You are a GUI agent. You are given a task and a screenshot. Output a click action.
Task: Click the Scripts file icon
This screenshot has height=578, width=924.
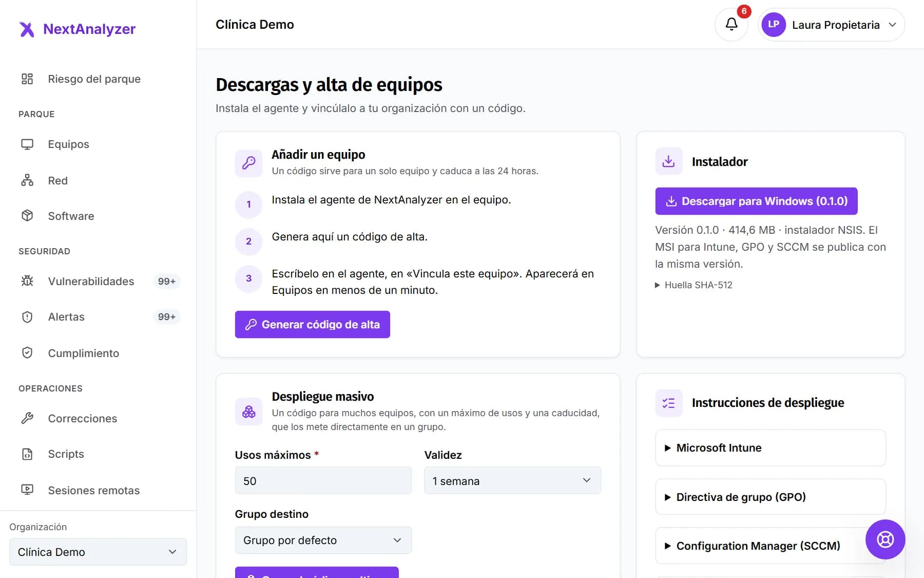[27, 454]
